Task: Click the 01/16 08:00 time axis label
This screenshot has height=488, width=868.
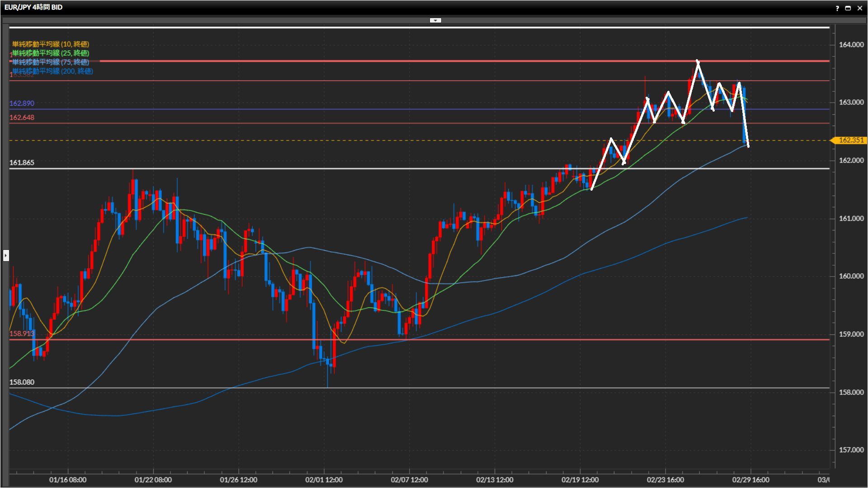Action: point(68,480)
